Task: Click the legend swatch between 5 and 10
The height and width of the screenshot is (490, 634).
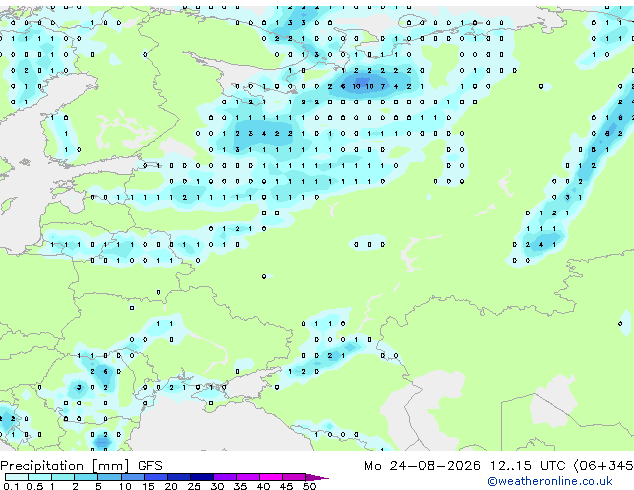Action: 110,477
